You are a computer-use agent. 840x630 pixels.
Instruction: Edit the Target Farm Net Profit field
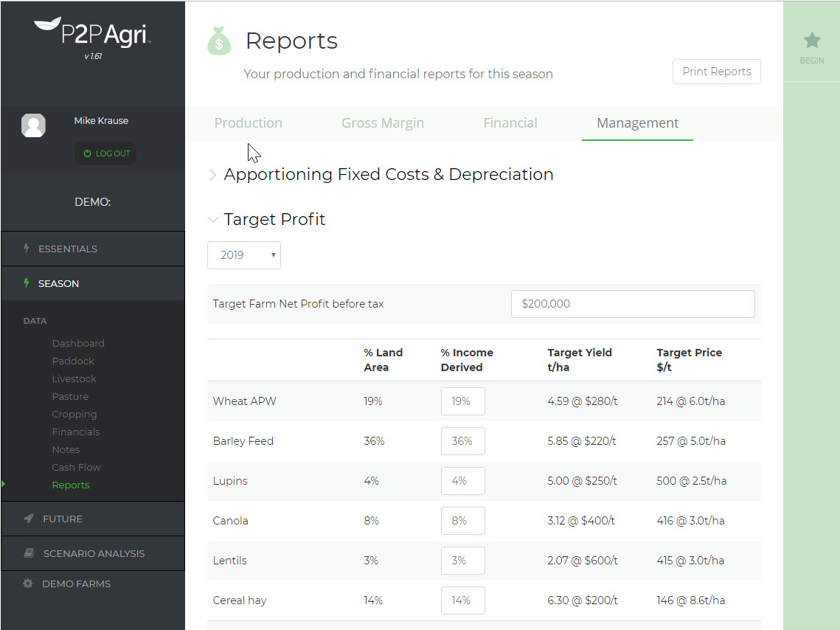[x=632, y=303]
